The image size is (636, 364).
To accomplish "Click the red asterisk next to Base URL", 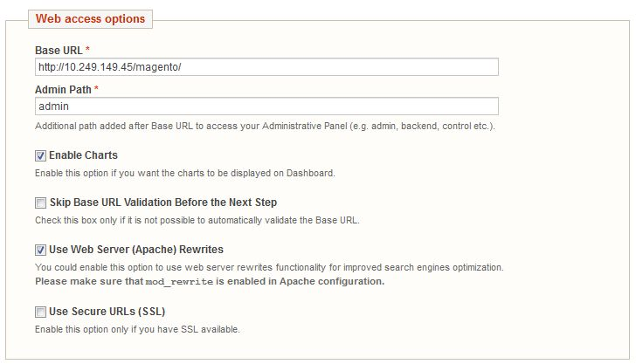I will [x=87, y=49].
